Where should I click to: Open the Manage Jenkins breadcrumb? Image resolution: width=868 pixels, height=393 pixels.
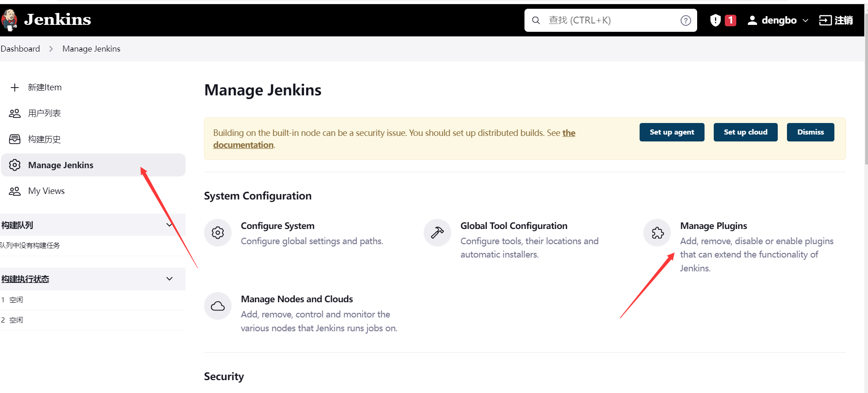click(91, 49)
